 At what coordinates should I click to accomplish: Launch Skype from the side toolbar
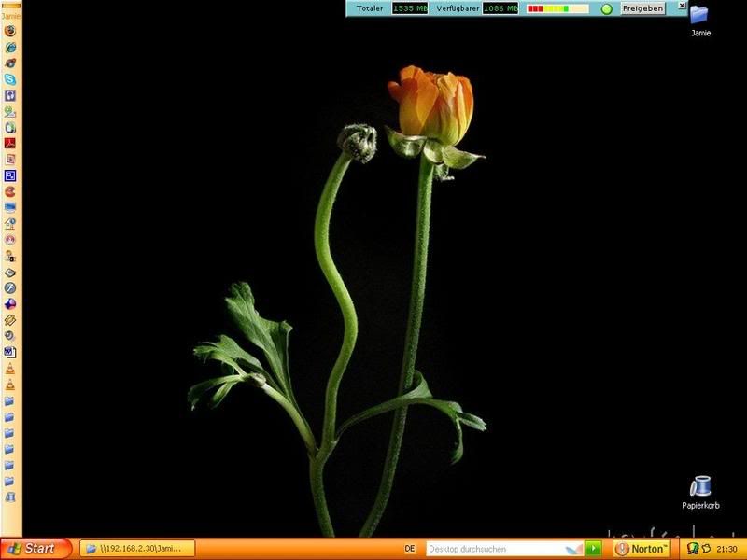point(10,79)
